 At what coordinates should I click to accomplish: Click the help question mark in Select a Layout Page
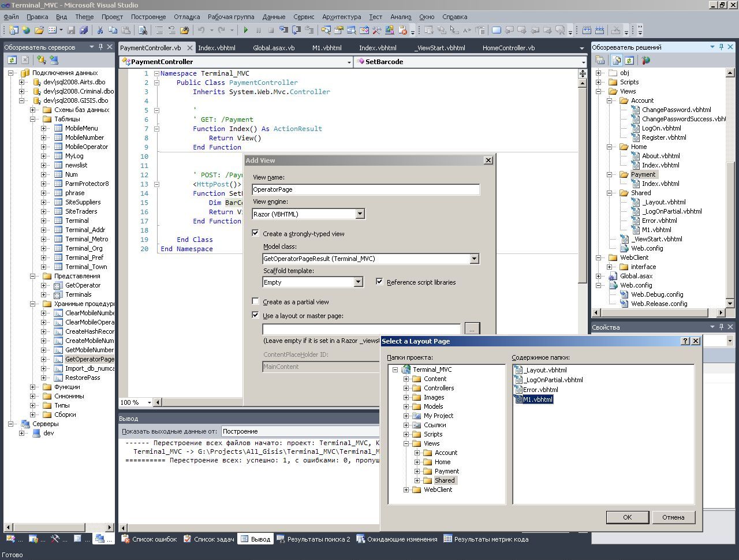[x=685, y=341]
